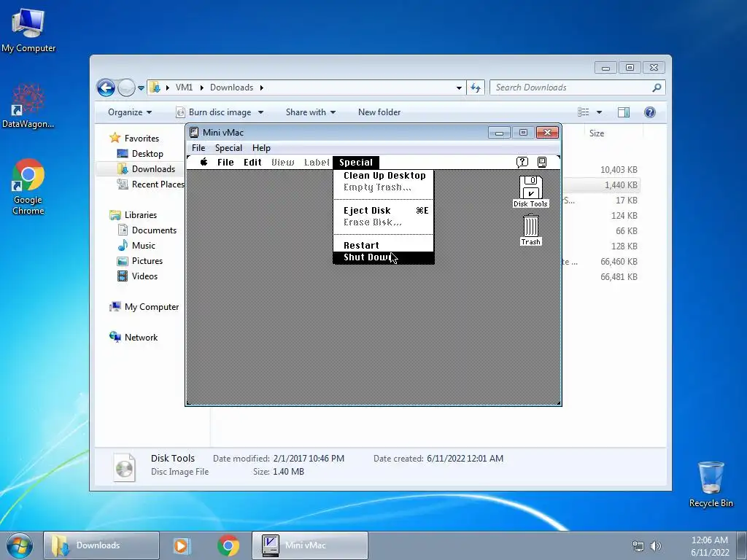Click the Size column header
Image resolution: width=747 pixels, height=560 pixels.
pos(597,133)
